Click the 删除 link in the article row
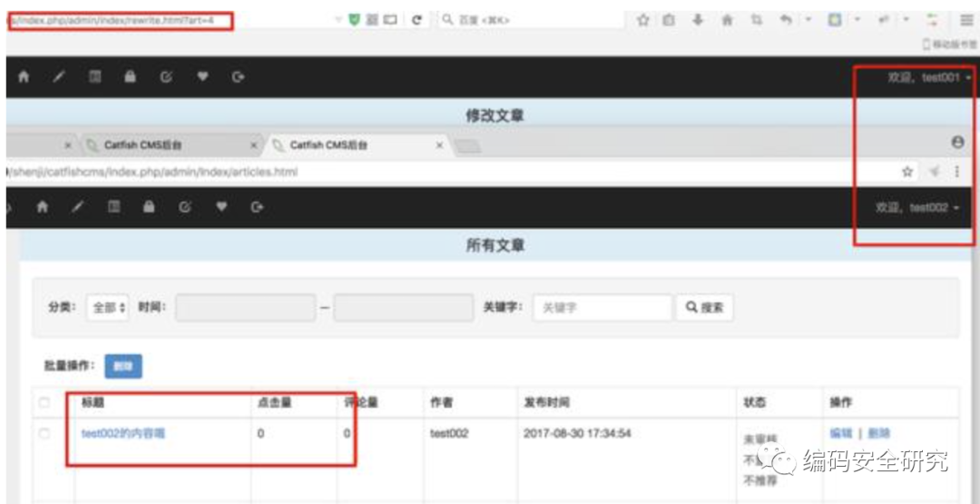The width and height of the screenshot is (980, 504). pyautogui.click(x=878, y=433)
